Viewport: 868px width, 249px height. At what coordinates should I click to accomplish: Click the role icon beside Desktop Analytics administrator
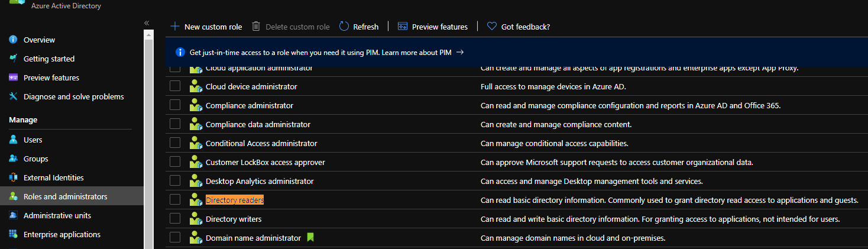(x=196, y=181)
